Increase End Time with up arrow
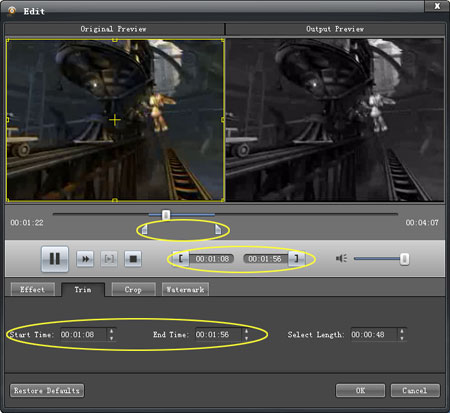This screenshot has height=413, width=450. pyautogui.click(x=246, y=331)
